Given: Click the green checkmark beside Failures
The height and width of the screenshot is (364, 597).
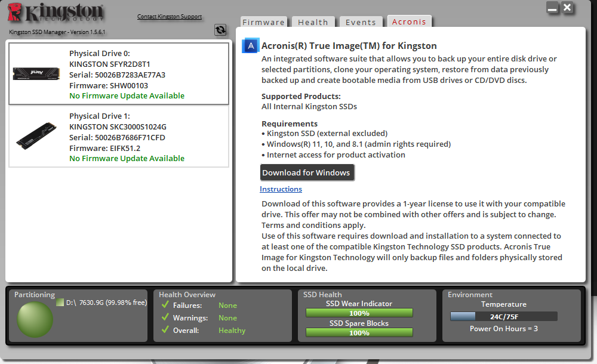Looking at the screenshot, I should pyautogui.click(x=165, y=304).
